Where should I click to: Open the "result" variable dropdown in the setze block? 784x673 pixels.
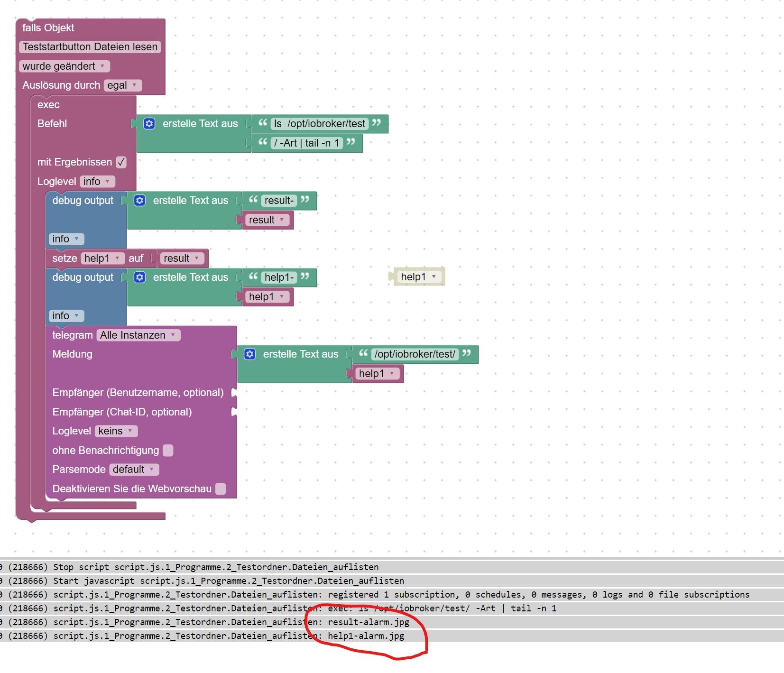182,258
